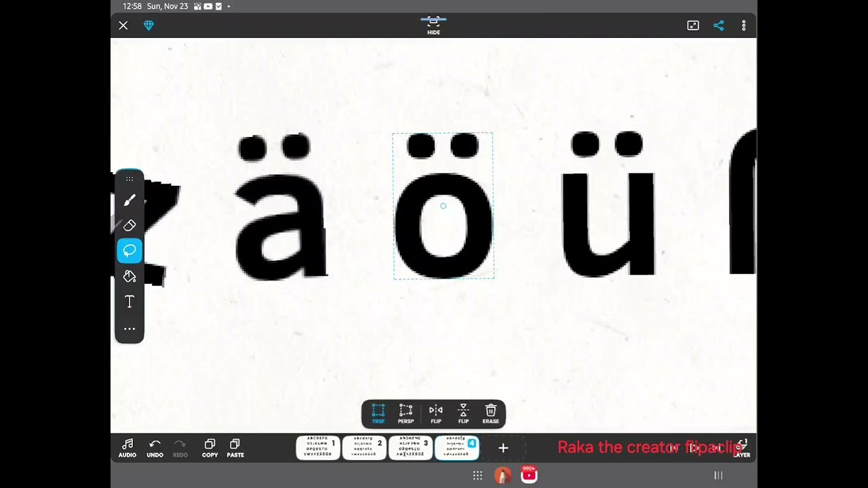
Task: Select the Lasso tool
Action: click(x=130, y=251)
